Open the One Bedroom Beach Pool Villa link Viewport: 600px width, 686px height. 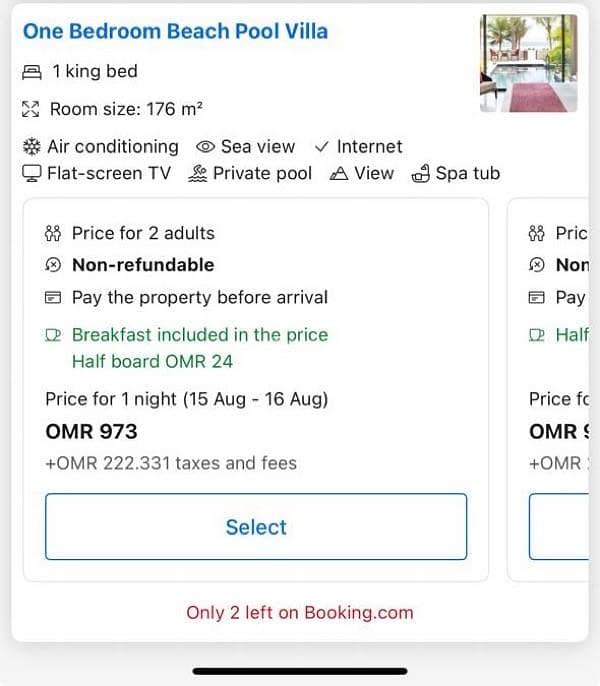pyautogui.click(x=175, y=32)
